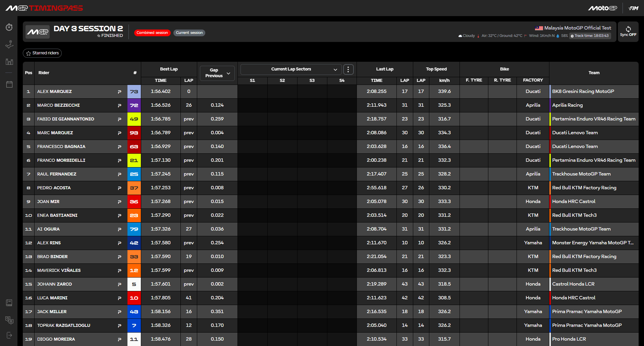
Task: Click the DAY 3 SESSION 2 heading
Action: click(88, 29)
